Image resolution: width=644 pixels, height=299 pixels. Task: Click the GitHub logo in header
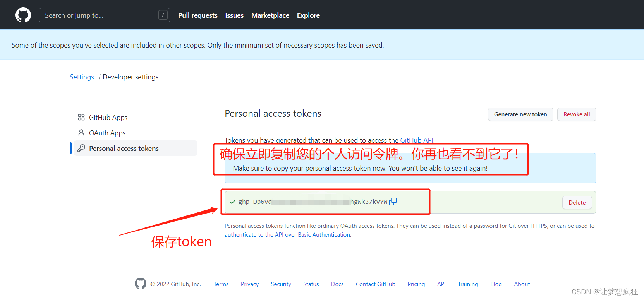(x=23, y=15)
